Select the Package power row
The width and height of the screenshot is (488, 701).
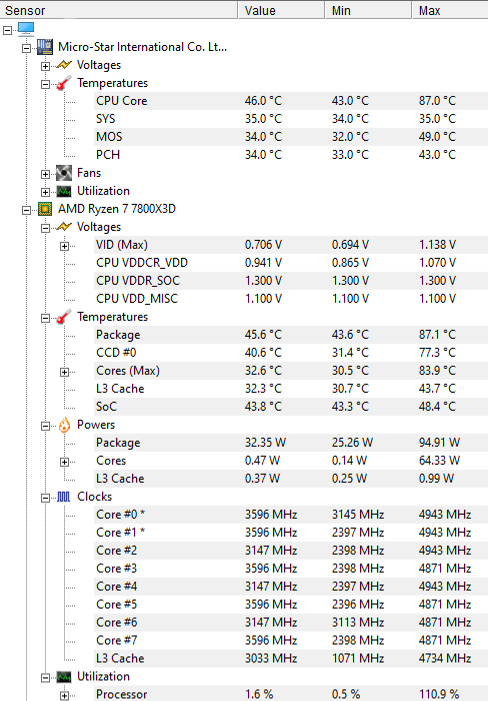[x=291, y=443]
